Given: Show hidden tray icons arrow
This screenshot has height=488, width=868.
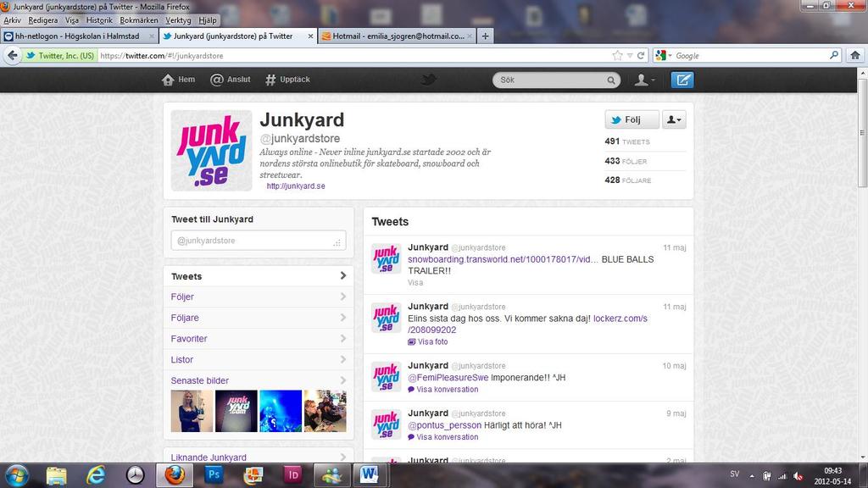Looking at the screenshot, I should point(752,476).
